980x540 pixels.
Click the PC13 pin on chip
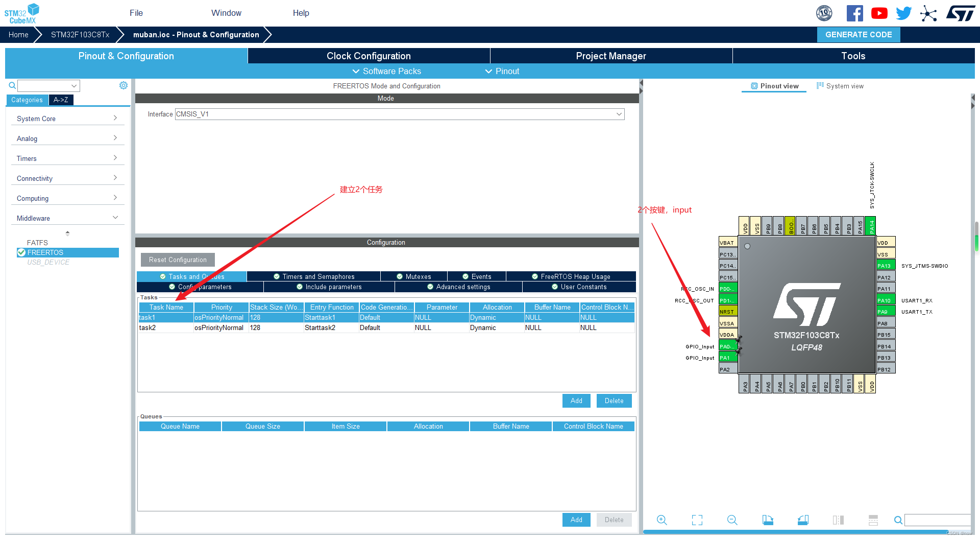(728, 254)
